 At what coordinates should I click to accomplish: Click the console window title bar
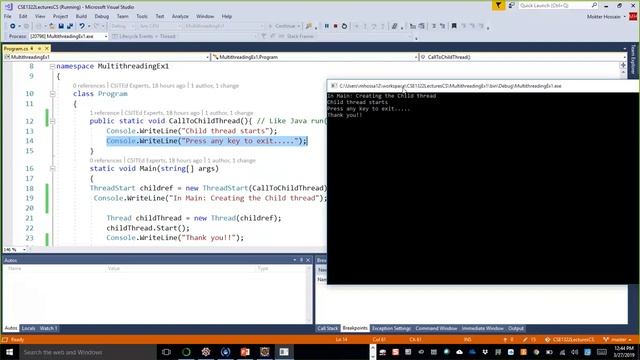pyautogui.click(x=483, y=86)
